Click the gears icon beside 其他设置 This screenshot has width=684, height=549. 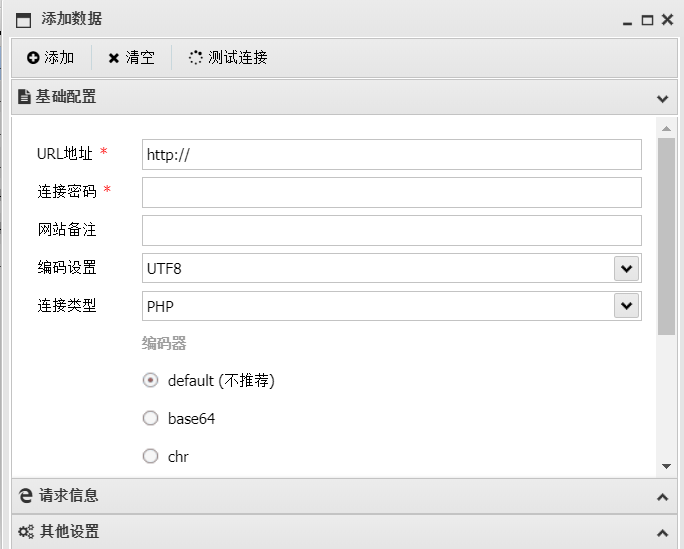[26, 532]
